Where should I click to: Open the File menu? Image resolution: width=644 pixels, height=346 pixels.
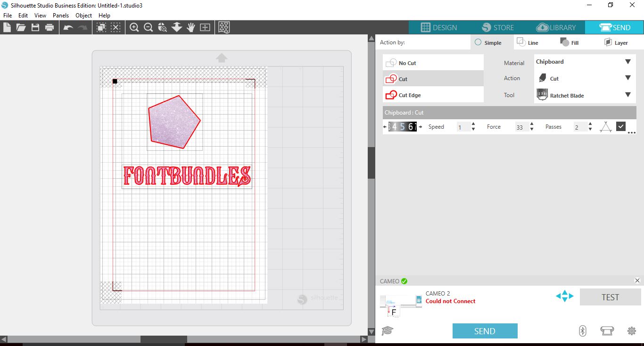pyautogui.click(x=7, y=16)
